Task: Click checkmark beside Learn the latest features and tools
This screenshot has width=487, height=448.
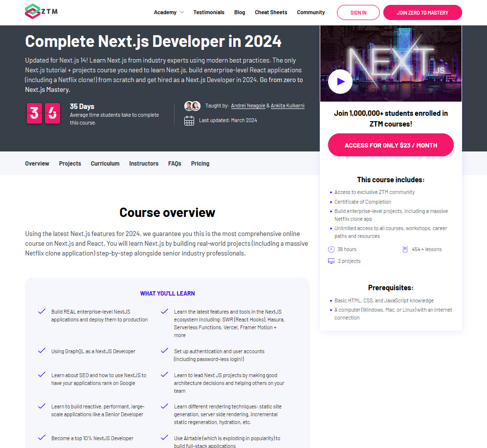Action: [164, 312]
